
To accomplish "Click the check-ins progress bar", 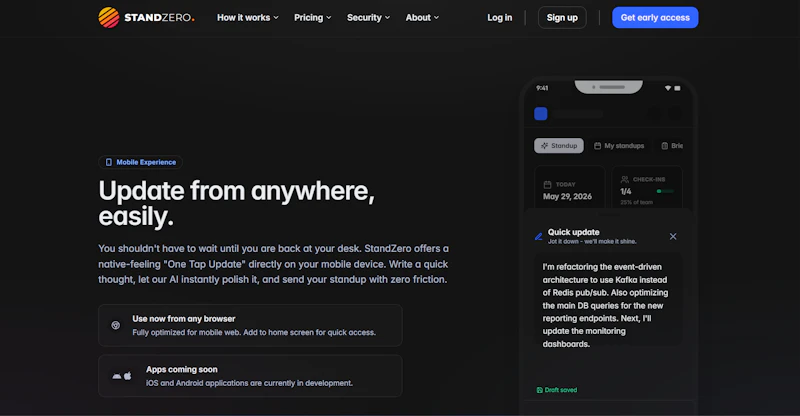I will tap(665, 191).
